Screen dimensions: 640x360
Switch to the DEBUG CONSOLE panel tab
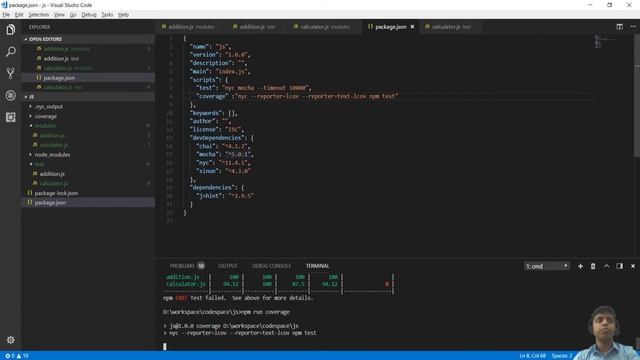(x=271, y=266)
